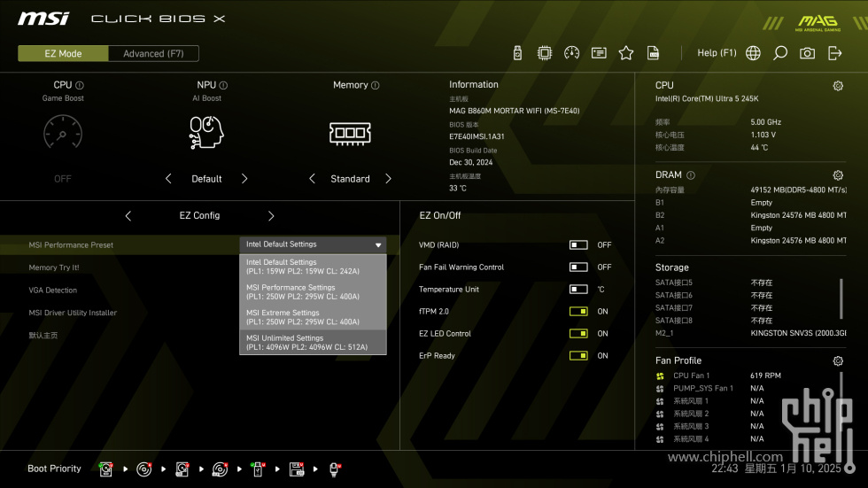Choose Intel Default Settings option in list
Screen dimensions: 868x488
(x=313, y=267)
